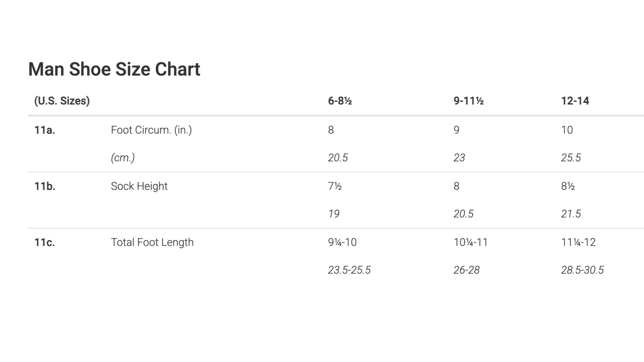Click the 6-8½ size column header
644x362 pixels.
click(x=340, y=101)
